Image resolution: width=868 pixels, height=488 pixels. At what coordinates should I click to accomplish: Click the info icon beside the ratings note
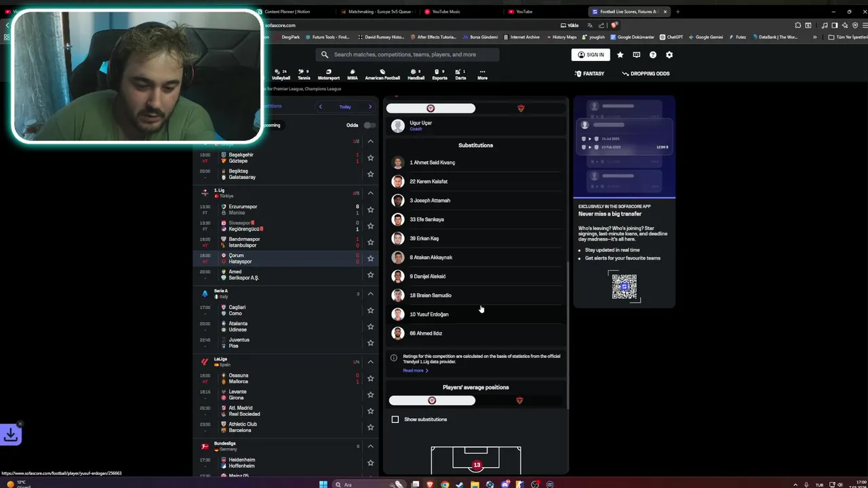pyautogui.click(x=393, y=357)
